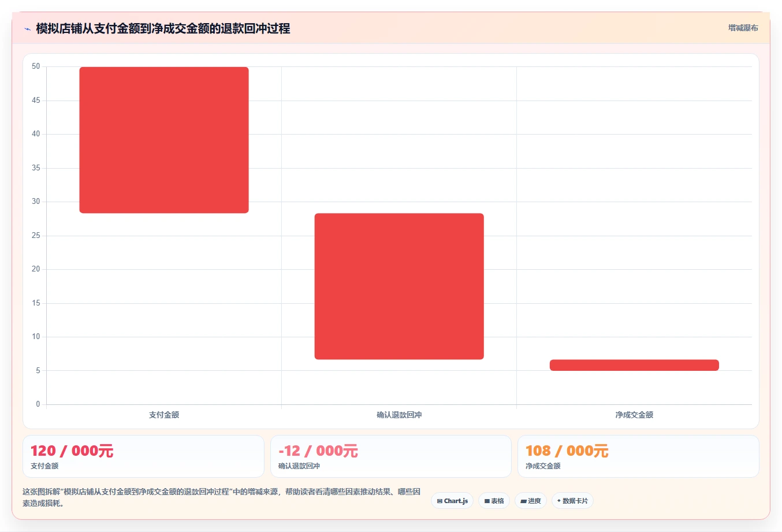The width and height of the screenshot is (782, 532).
Task: Click the red 支付金额 waterfall bar
Action: (164, 140)
